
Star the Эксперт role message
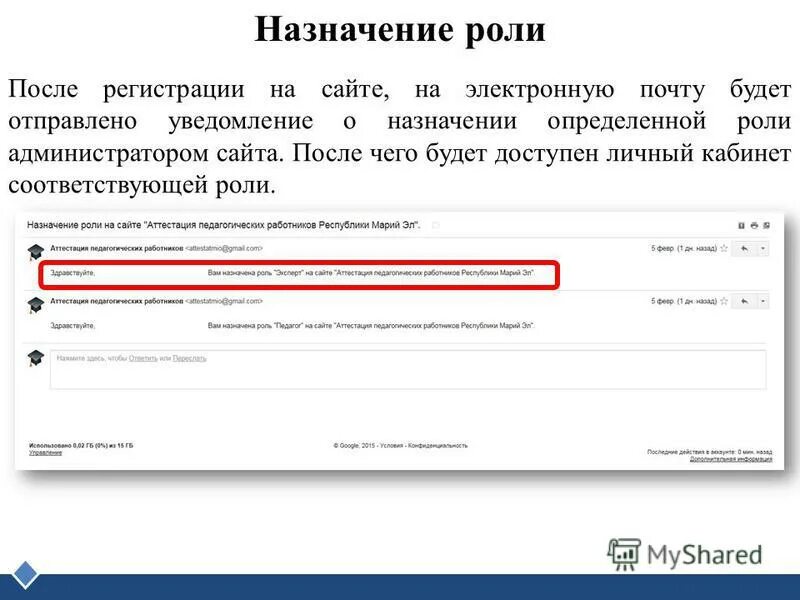(723, 249)
